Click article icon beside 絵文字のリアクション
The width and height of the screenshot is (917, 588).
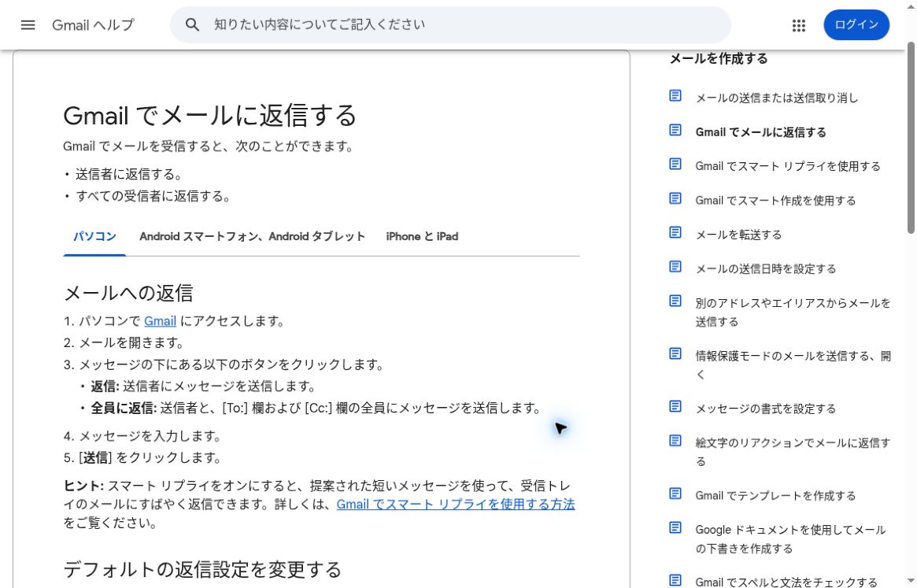pos(675,441)
